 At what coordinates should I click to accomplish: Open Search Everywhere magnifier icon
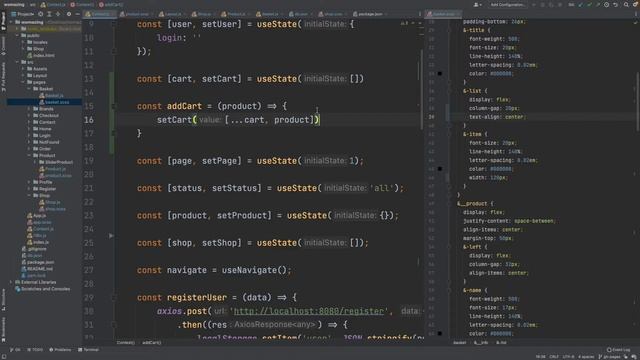click(x=626, y=5)
